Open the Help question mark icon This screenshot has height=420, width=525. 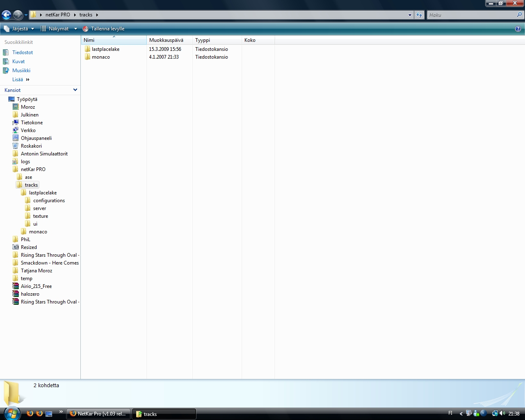click(x=518, y=29)
